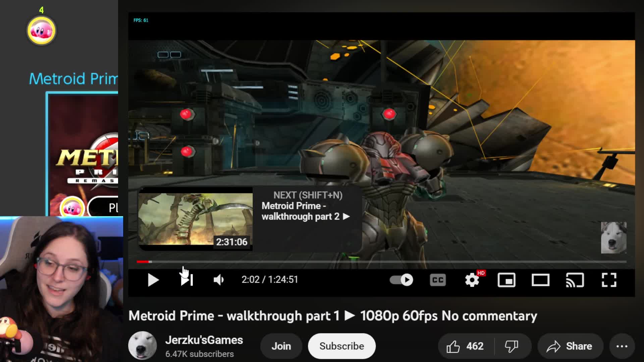Screen dimensions: 644x362
Task: Click the next video thumbnail preview
Action: (x=196, y=219)
